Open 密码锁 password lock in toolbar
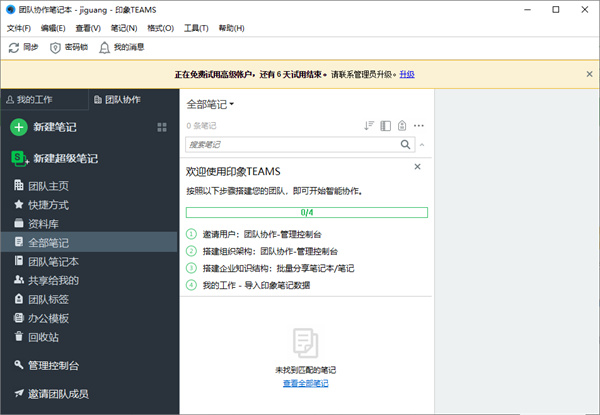The image size is (600, 415). (x=55, y=47)
